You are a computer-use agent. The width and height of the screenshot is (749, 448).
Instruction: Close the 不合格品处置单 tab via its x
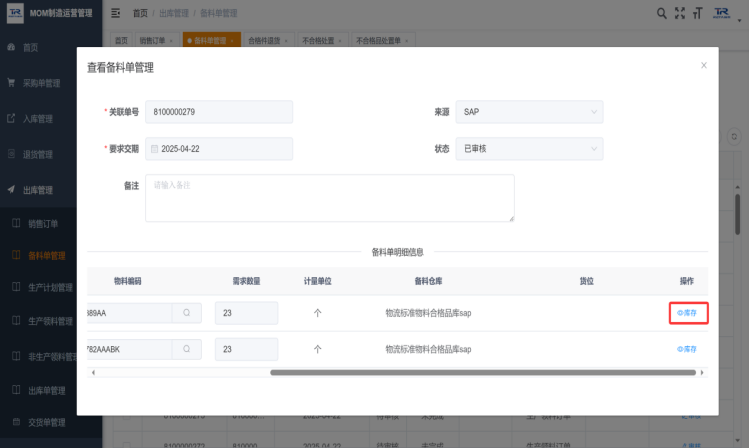coord(407,41)
